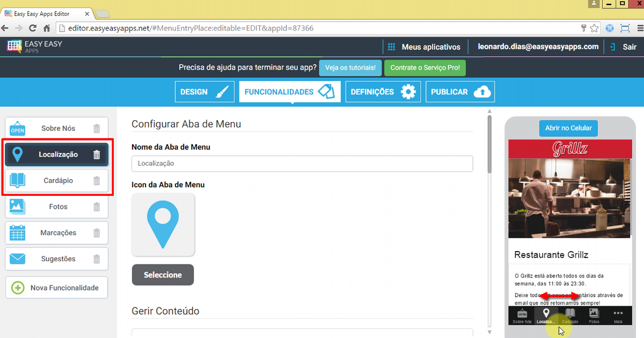644x338 pixels.
Task: Tap Fotos in the phone preview bar
Action: click(x=594, y=316)
